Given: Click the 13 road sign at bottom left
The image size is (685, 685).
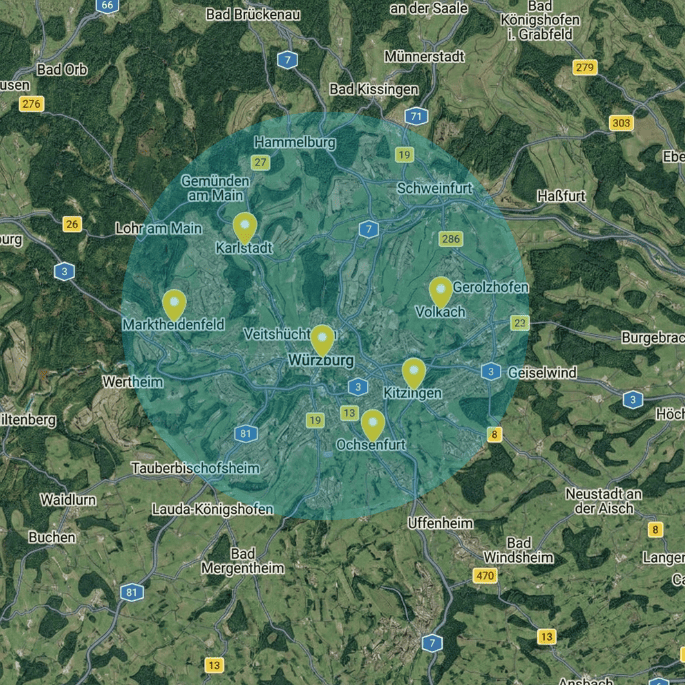Looking at the screenshot, I should coord(214,665).
